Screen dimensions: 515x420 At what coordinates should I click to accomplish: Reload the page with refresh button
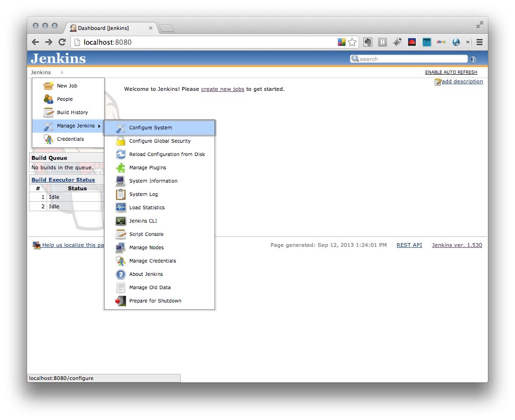(62, 42)
